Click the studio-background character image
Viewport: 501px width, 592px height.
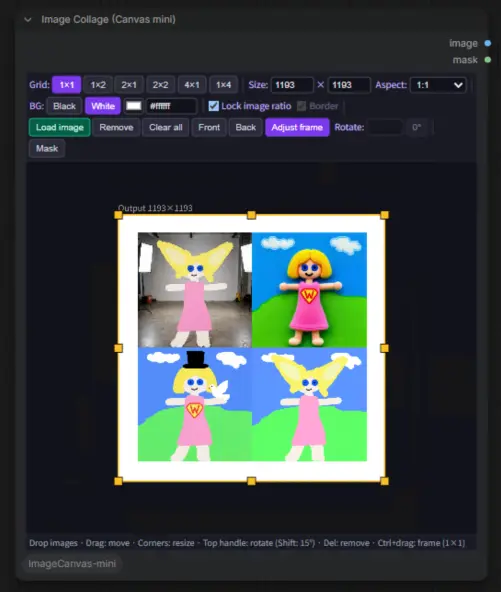(x=195, y=290)
